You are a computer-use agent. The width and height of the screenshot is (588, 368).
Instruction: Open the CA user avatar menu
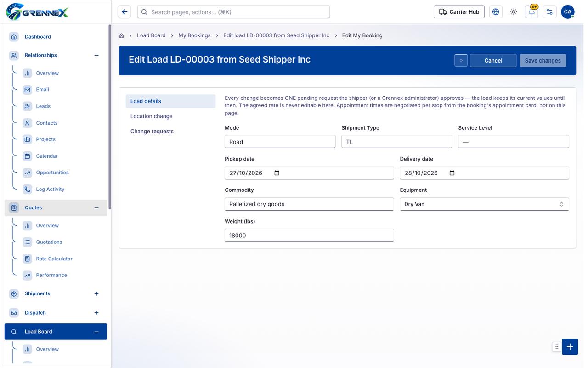tap(568, 12)
